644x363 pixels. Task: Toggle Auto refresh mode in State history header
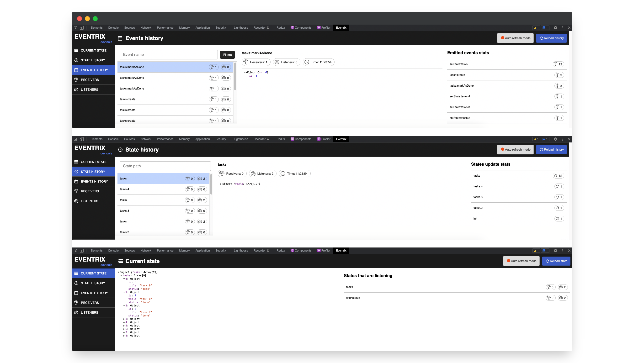(515, 150)
